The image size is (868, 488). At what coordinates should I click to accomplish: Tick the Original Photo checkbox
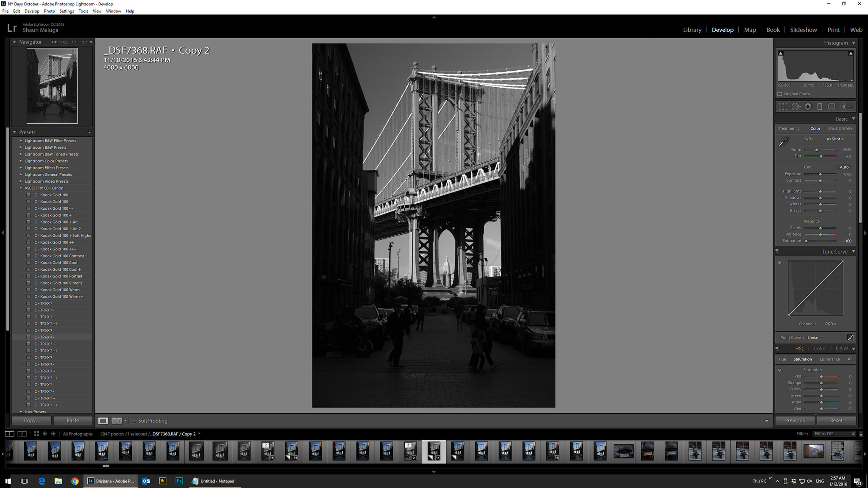(x=780, y=94)
